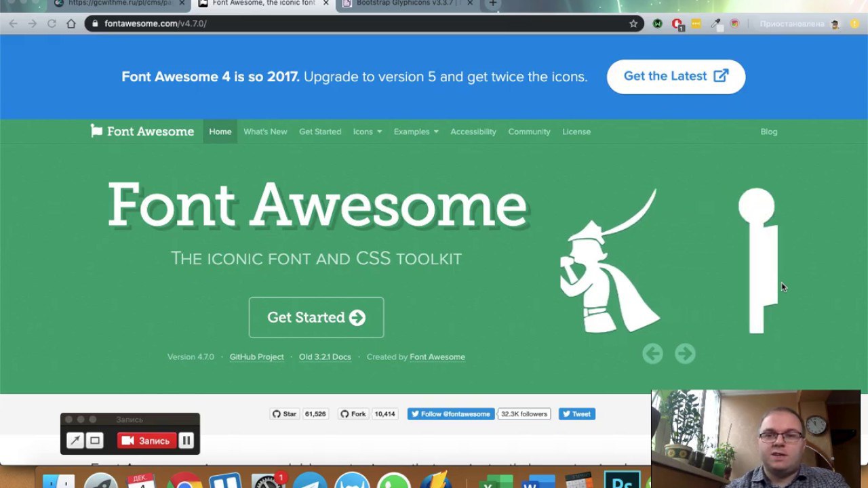Open WhatsApp from the Dock
868x488 pixels.
coord(394,480)
